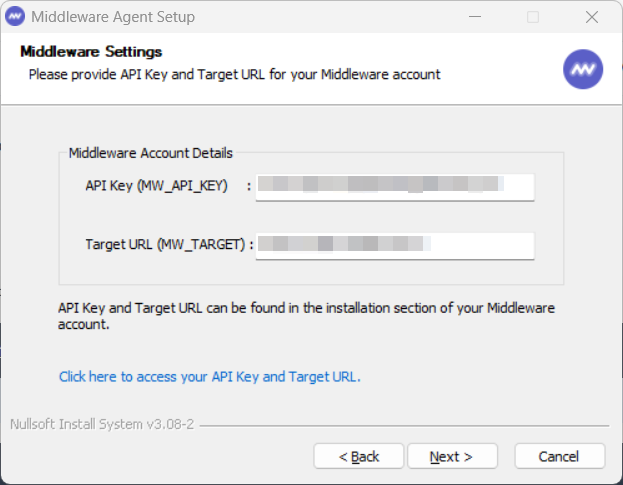Click the divider line beside the Nullsoft text
The width and height of the screenshot is (623, 485).
400,426
